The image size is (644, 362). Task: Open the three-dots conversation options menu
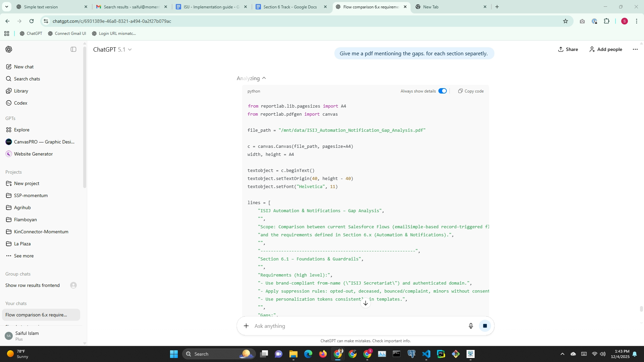click(x=635, y=49)
